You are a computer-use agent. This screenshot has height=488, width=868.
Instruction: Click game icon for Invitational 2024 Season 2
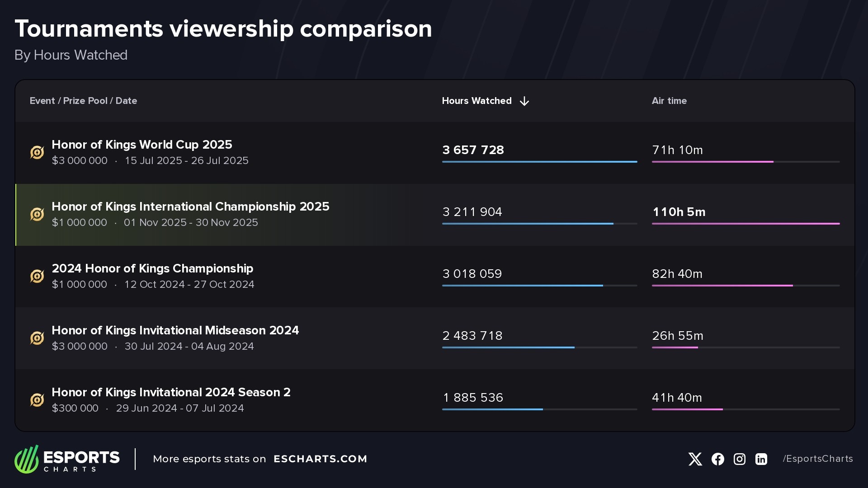(x=37, y=400)
